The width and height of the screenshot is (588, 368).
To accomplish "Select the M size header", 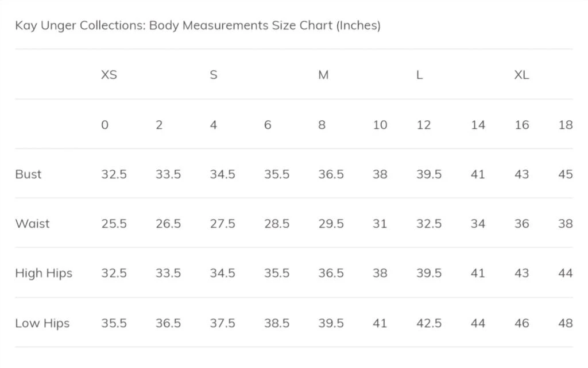I will click(x=323, y=75).
